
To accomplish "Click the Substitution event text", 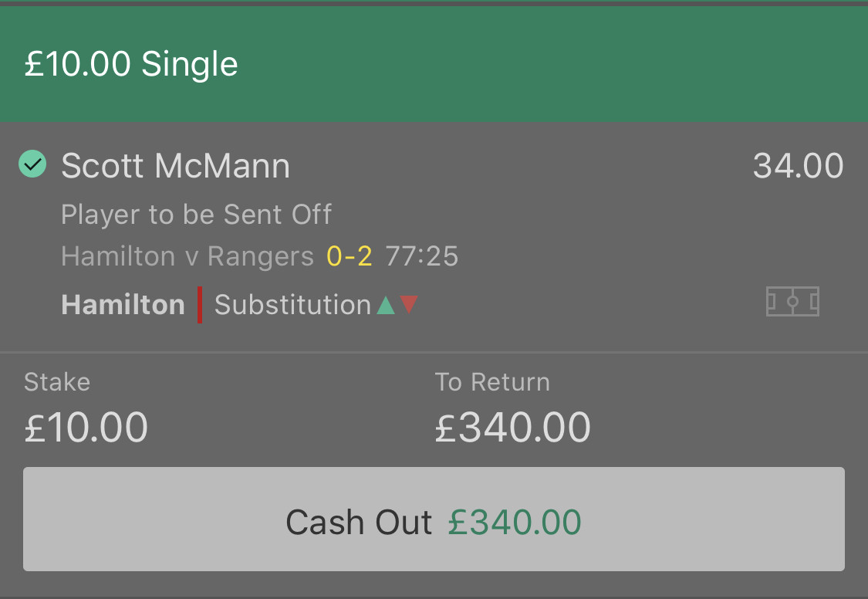I will [292, 305].
